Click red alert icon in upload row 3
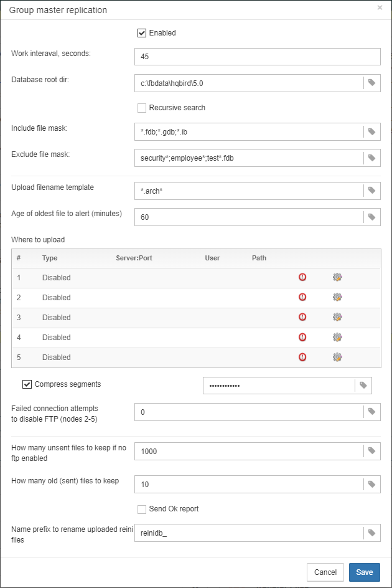The image size is (392, 588). 302,317
